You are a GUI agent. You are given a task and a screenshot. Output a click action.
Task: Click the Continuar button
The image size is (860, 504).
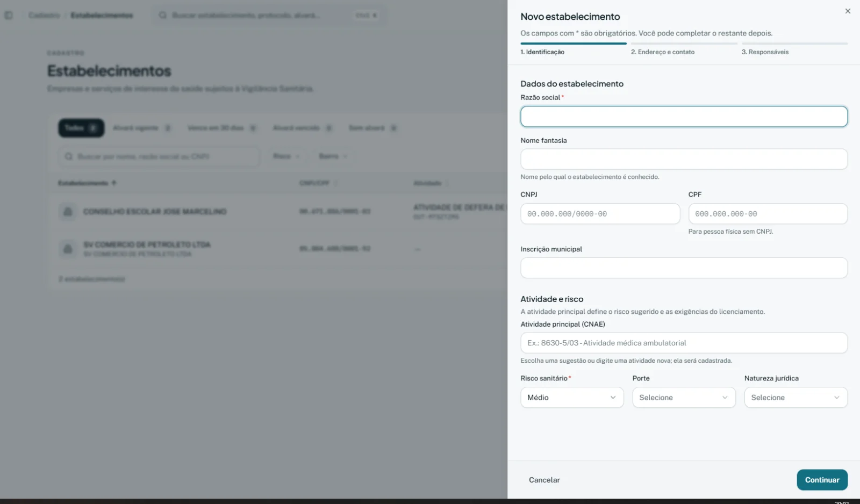[822, 480]
